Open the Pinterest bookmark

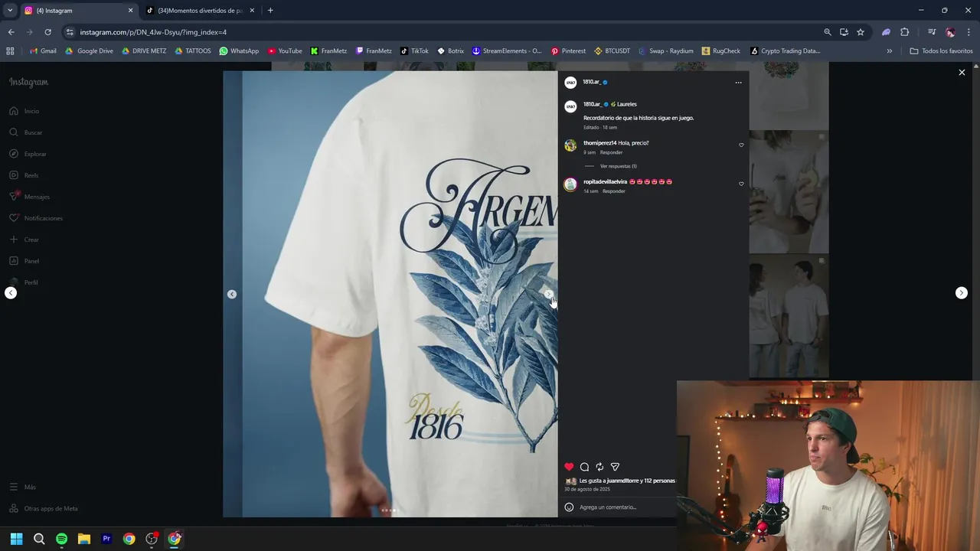pos(568,51)
